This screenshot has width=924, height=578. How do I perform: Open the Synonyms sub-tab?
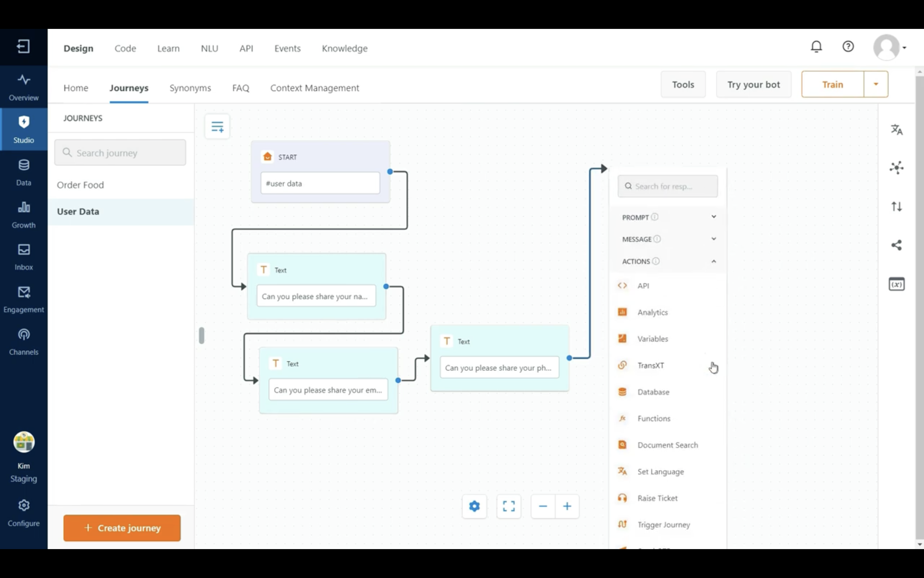pos(190,88)
